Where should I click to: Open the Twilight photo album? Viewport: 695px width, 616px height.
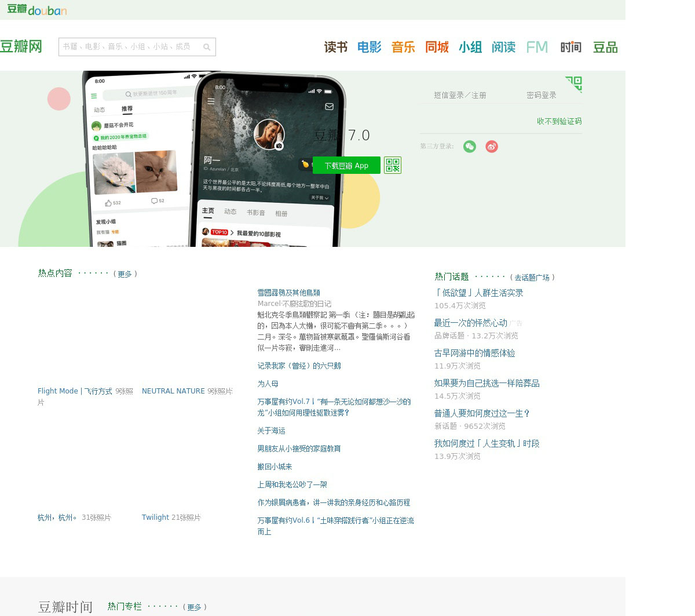[155, 517]
